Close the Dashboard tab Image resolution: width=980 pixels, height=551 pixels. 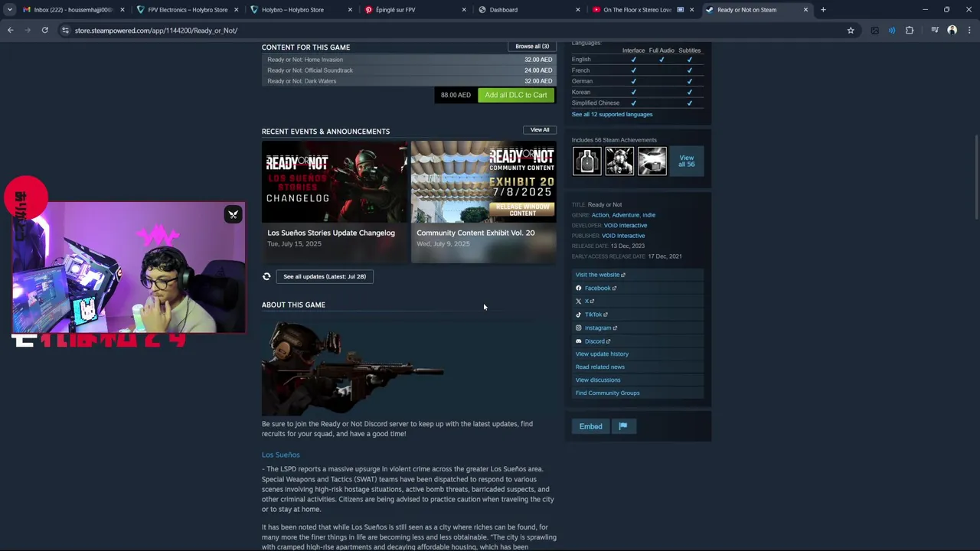[x=577, y=10]
